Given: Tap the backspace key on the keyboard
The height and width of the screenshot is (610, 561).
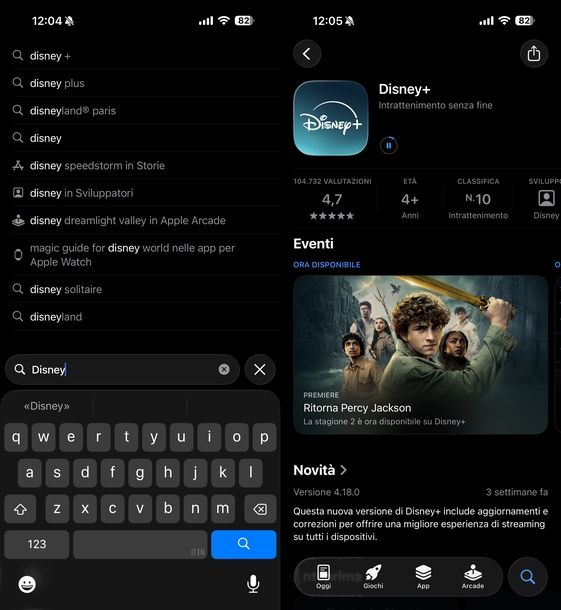Looking at the screenshot, I should [260, 508].
